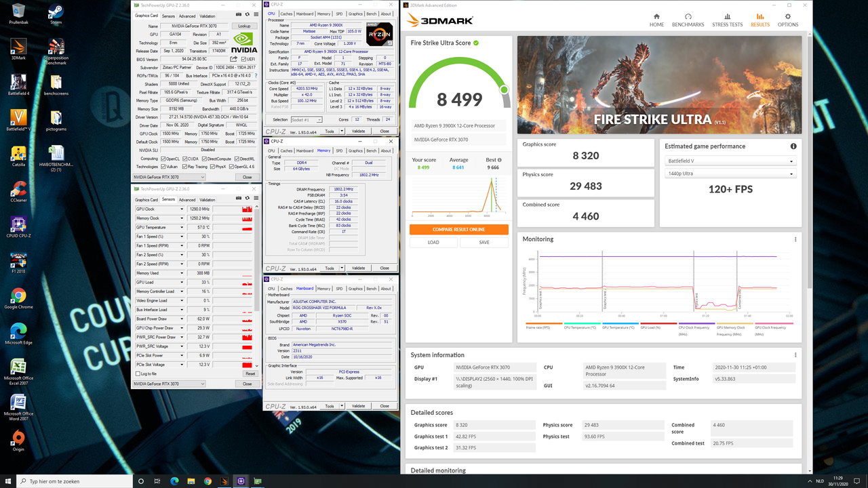Click the SAVE button in 3DMark

pyautogui.click(x=484, y=242)
